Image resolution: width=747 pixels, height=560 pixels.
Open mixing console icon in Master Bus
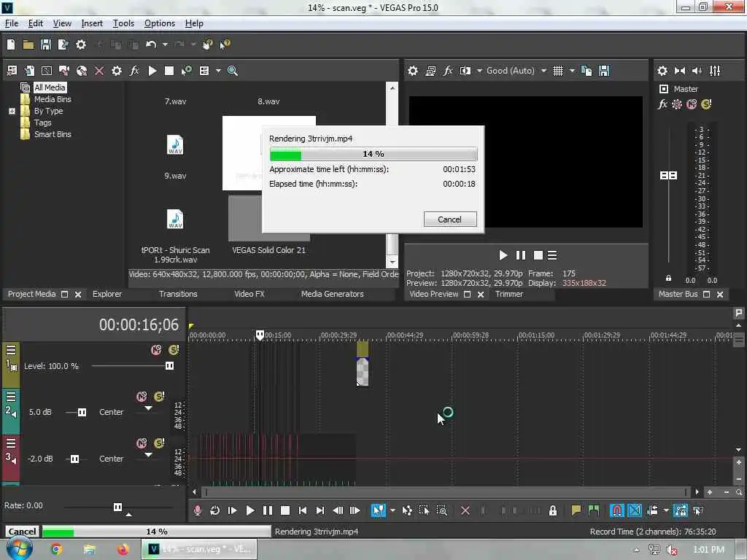715,71
